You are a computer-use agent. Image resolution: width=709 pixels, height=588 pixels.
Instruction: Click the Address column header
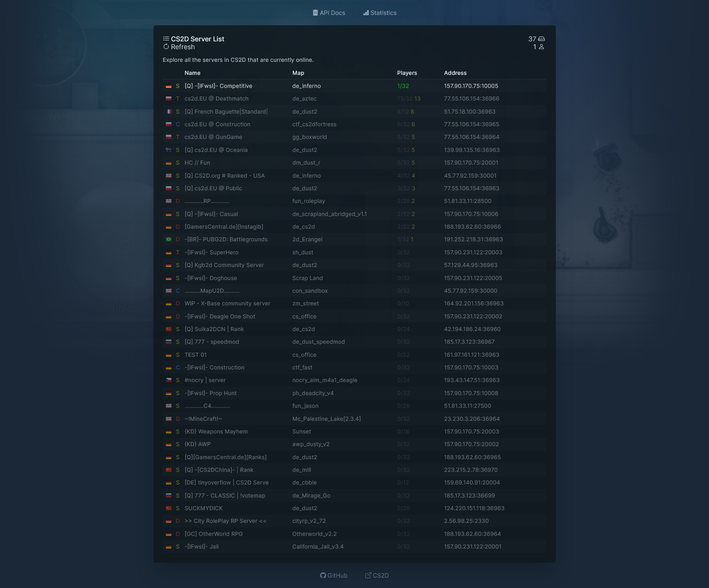[455, 73]
